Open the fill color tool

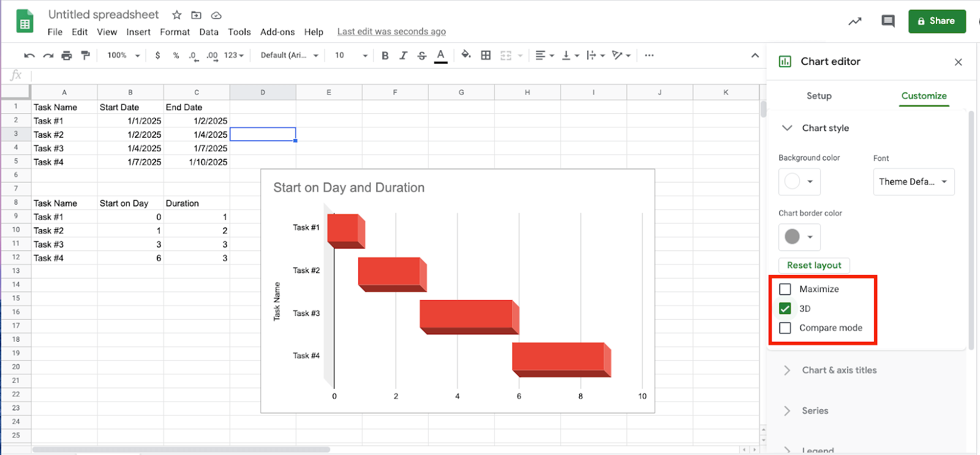pos(466,55)
